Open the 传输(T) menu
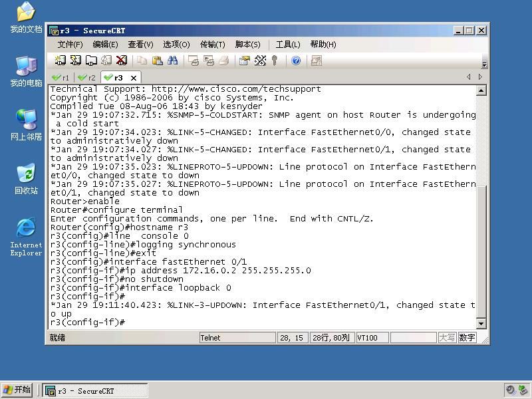This screenshot has height=399, width=532. click(212, 45)
